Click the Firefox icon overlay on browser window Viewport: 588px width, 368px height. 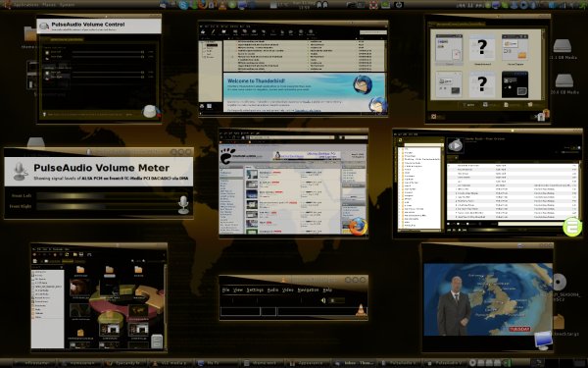[x=358, y=226]
